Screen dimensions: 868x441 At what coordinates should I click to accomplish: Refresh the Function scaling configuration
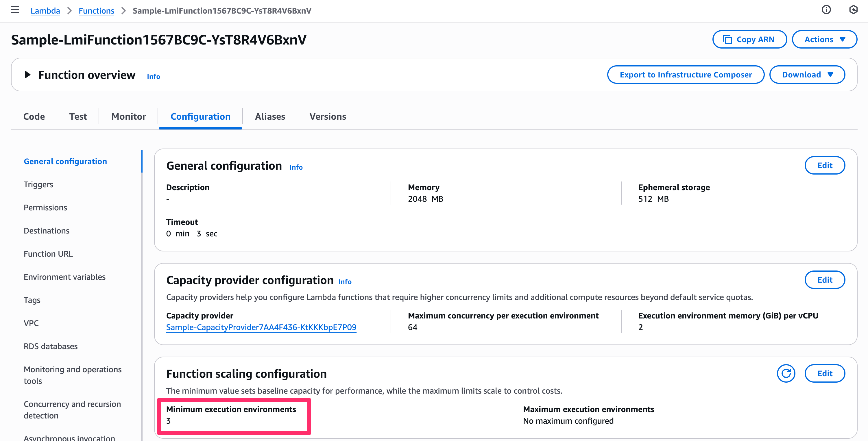tap(786, 373)
